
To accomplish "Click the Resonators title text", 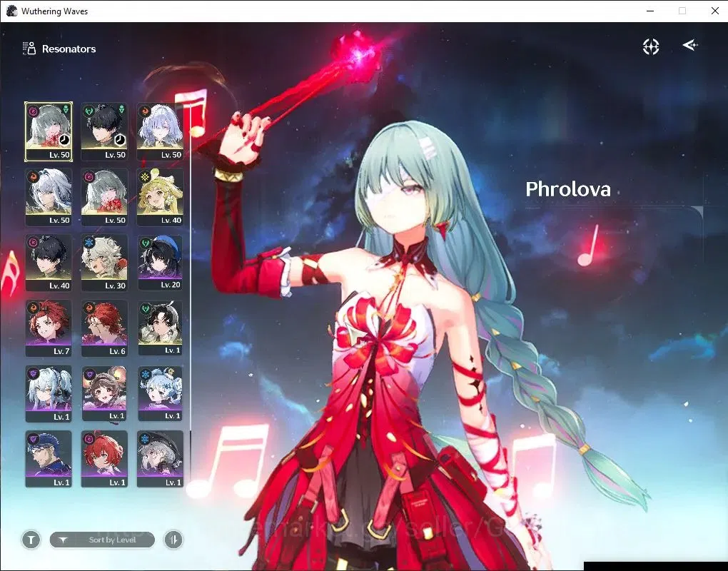I will point(69,49).
